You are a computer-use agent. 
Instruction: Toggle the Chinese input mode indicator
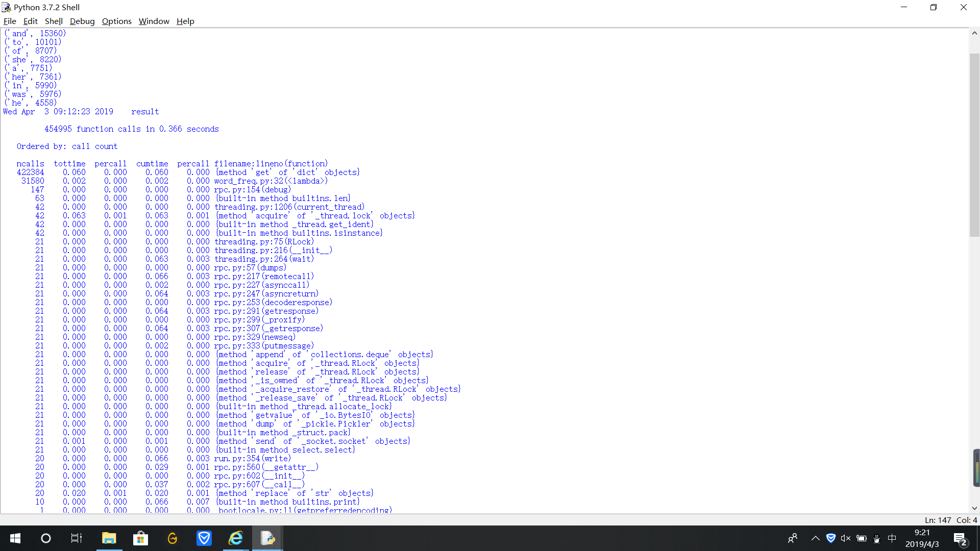point(892,538)
